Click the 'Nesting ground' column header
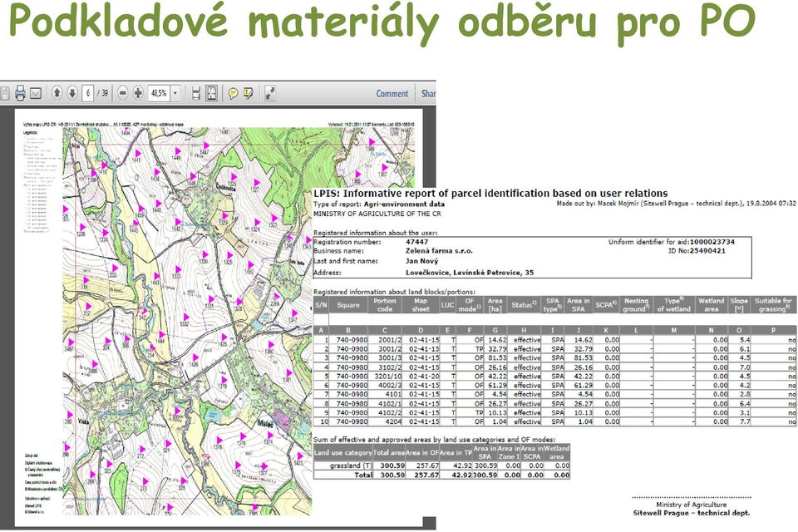Viewport: 798px width, 532px height. pyautogui.click(x=636, y=305)
